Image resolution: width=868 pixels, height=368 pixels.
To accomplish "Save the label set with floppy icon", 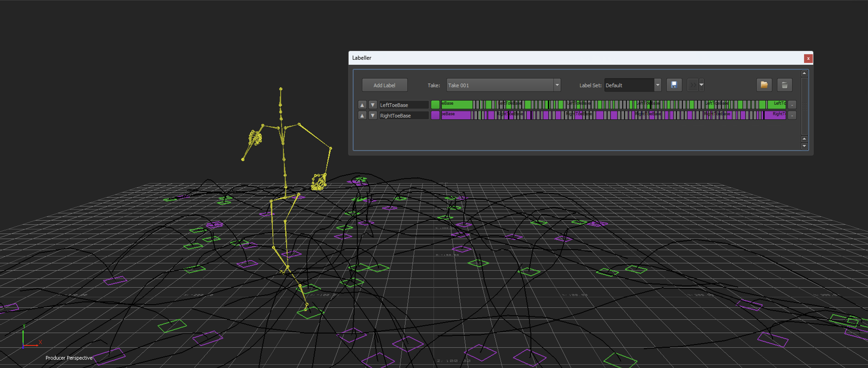I will [x=674, y=85].
